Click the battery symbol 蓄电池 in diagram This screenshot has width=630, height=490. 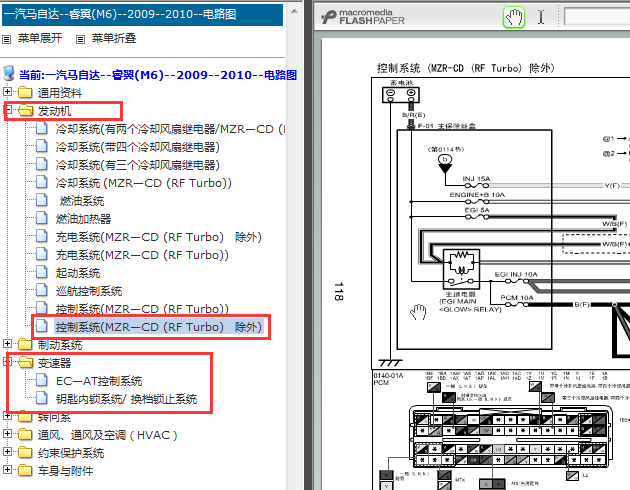coord(401,94)
